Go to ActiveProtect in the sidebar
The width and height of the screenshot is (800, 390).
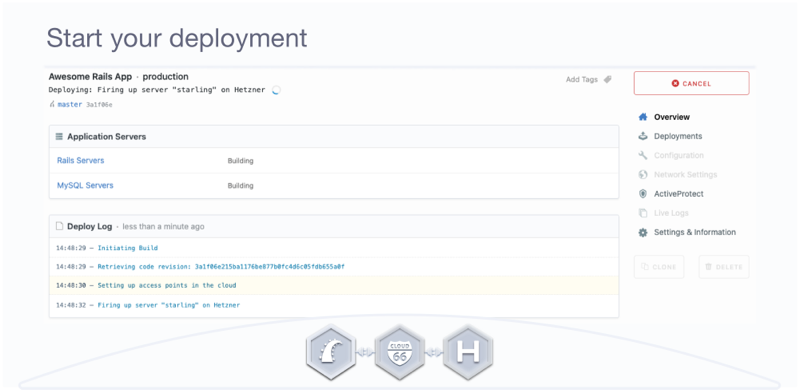679,194
